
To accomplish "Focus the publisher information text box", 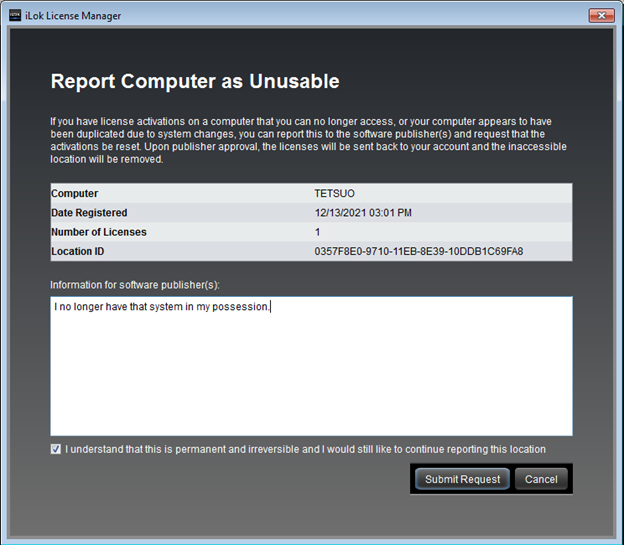I will tap(312, 366).
